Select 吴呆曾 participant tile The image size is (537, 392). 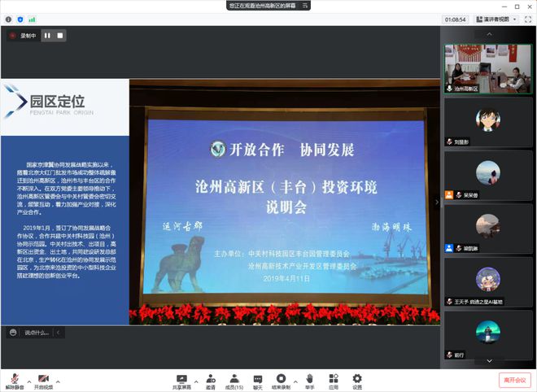tap(488, 176)
